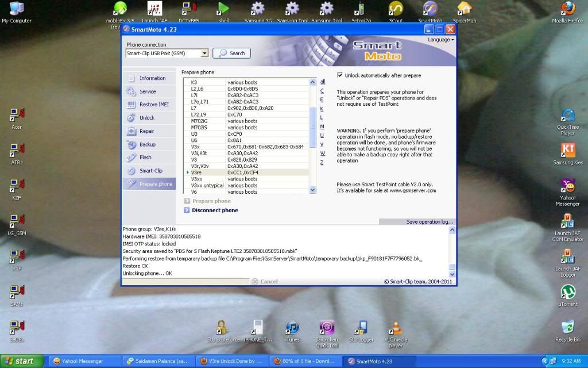Click the Recycle Bin desktop icon
The height and width of the screenshot is (368, 588).
[568, 331]
